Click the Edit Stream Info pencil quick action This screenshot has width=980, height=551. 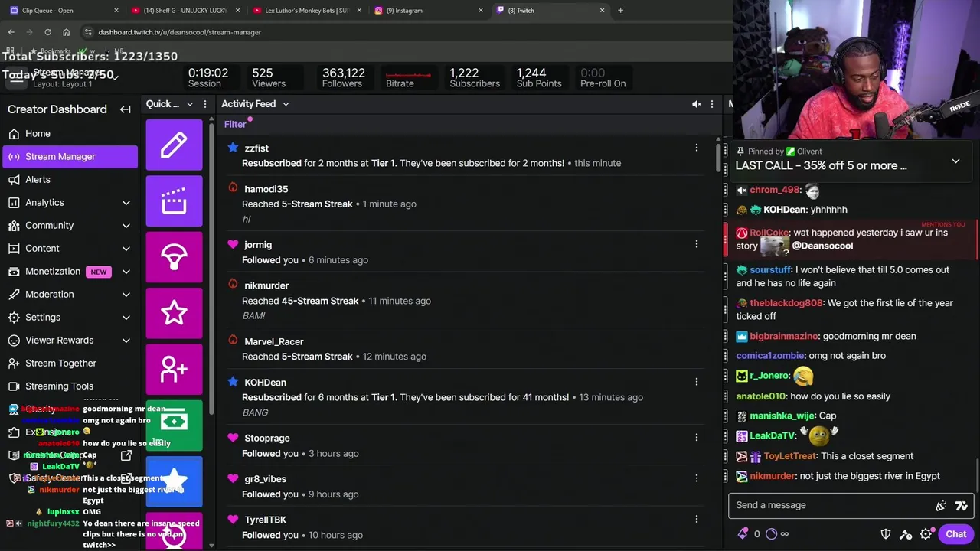pos(174,145)
